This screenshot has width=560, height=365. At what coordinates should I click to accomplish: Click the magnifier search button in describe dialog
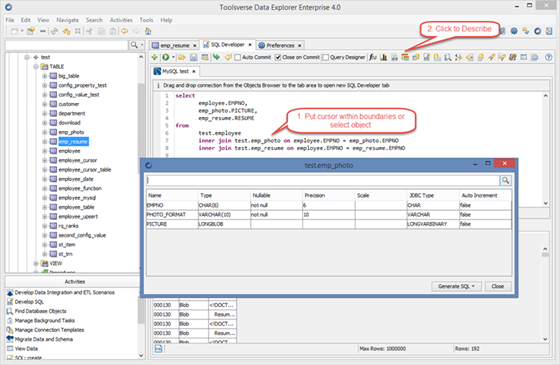[x=505, y=180]
